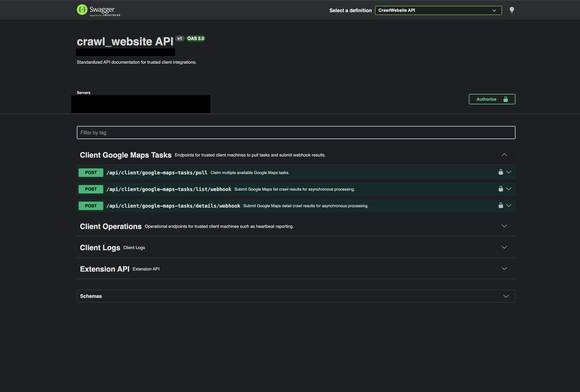
Task: Click the /api/client/google-maps-tasks/list/webhook path
Action: tap(169, 189)
